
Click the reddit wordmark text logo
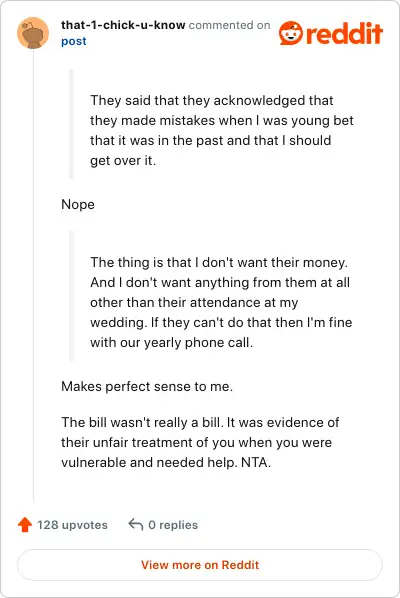(x=344, y=34)
